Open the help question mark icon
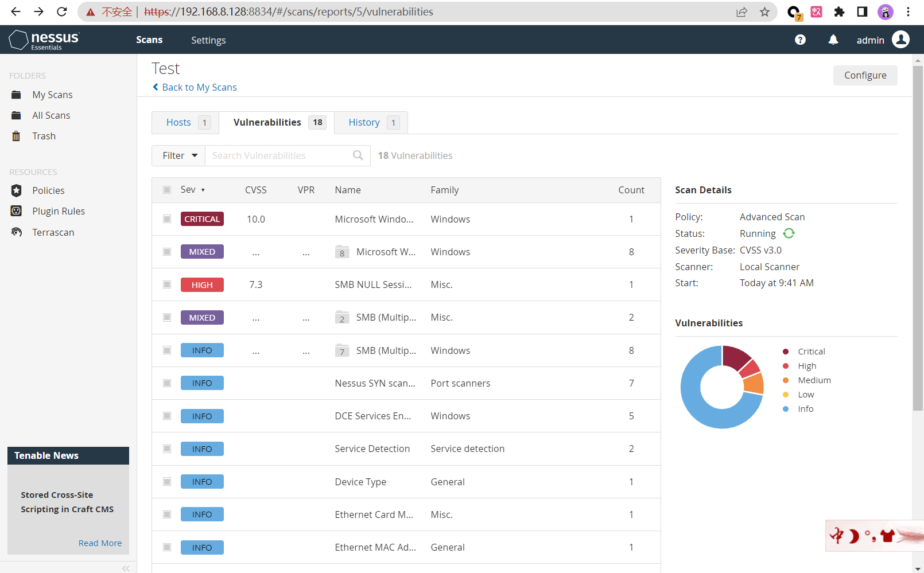The width and height of the screenshot is (924, 573). tap(800, 40)
